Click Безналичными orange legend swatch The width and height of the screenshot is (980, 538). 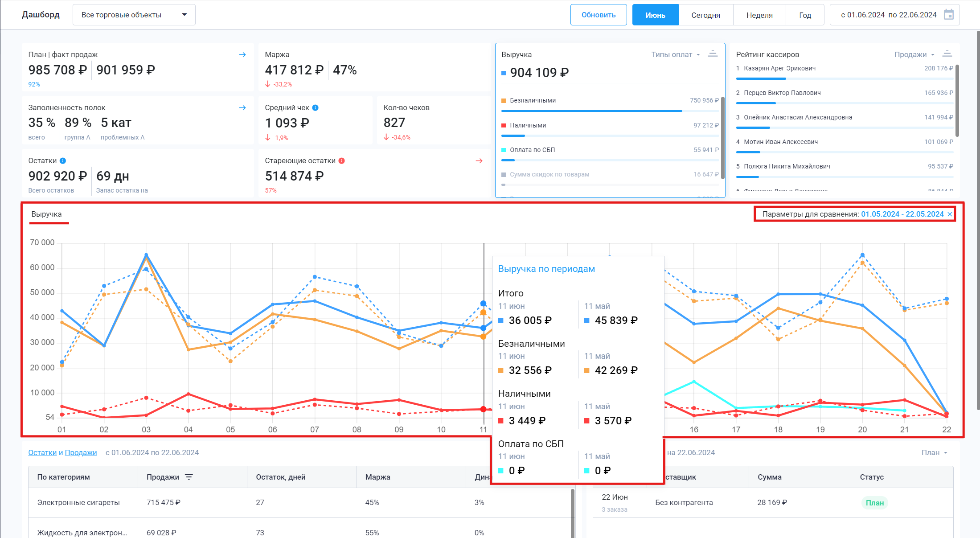click(x=504, y=101)
